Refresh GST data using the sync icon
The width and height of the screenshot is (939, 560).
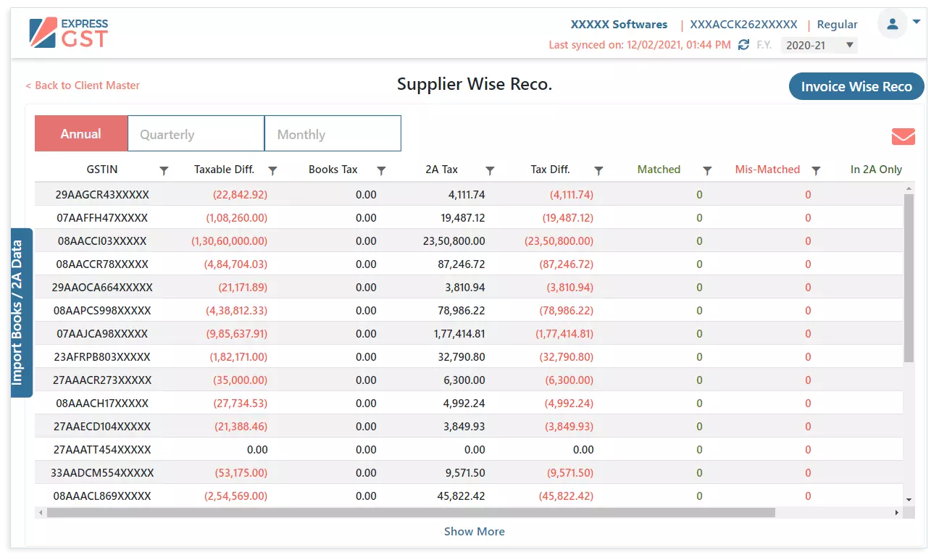click(743, 44)
